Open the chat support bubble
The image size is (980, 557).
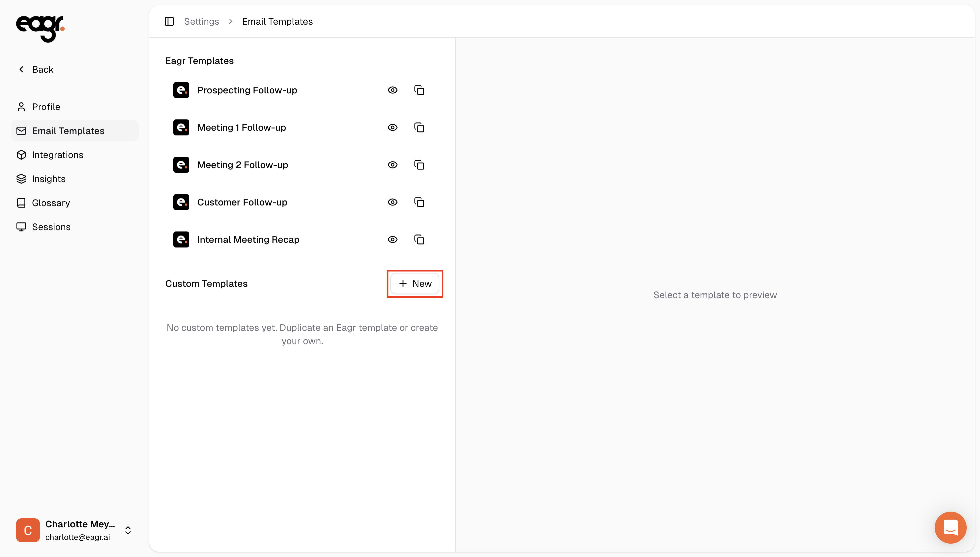(x=950, y=528)
